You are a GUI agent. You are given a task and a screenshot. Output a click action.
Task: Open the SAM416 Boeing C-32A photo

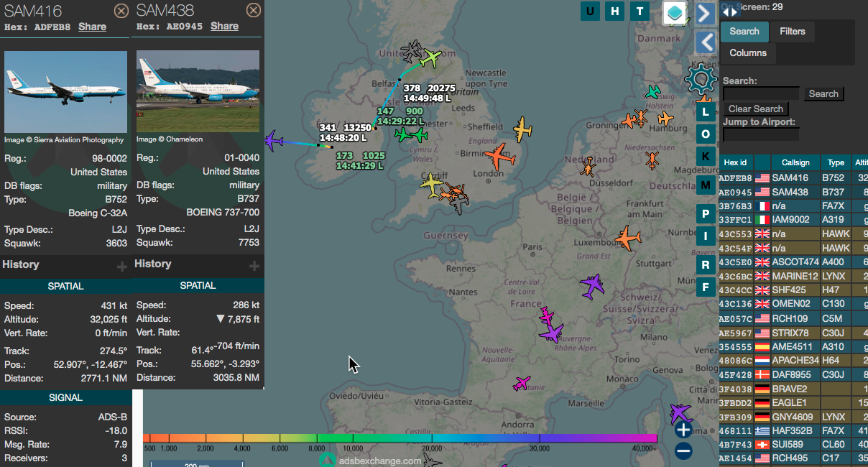coord(66,92)
